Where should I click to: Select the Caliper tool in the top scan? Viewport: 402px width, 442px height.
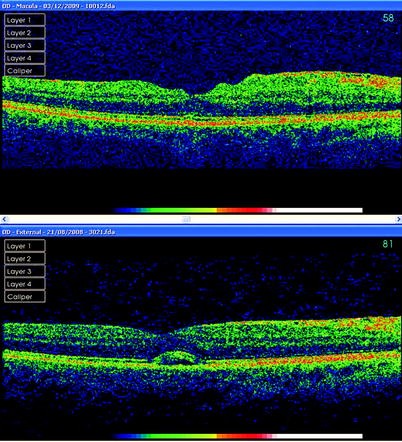(x=25, y=71)
